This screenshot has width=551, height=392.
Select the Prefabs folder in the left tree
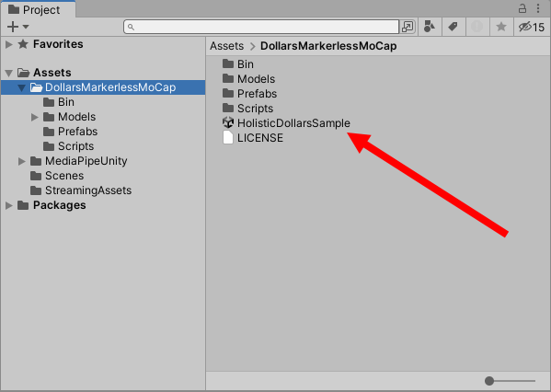point(103,132)
